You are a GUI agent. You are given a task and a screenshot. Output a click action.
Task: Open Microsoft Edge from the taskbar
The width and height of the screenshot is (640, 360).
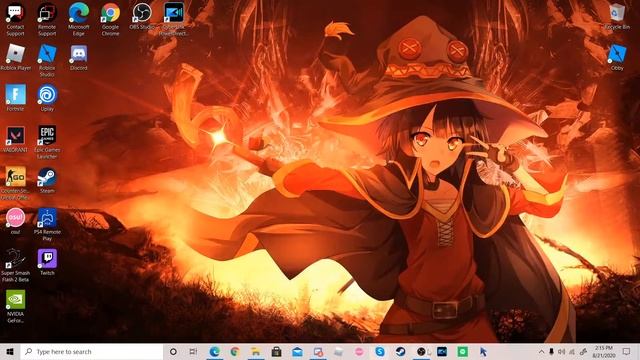[x=214, y=351]
